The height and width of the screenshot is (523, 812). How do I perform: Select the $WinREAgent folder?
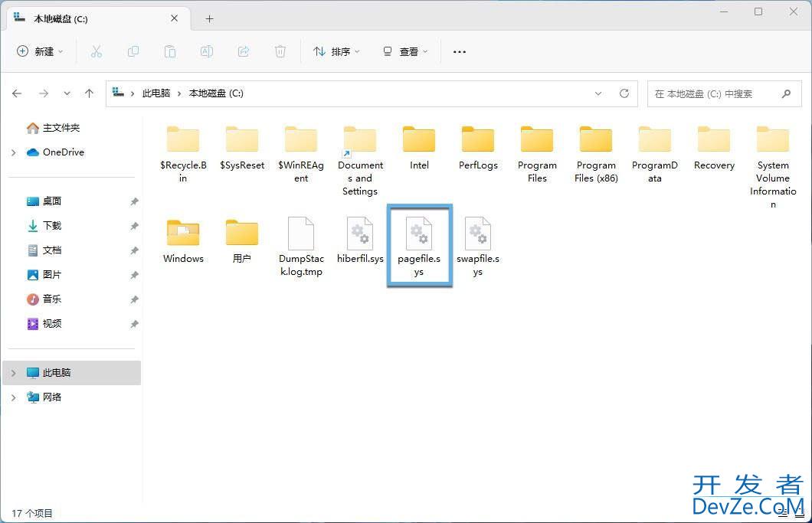301,155
